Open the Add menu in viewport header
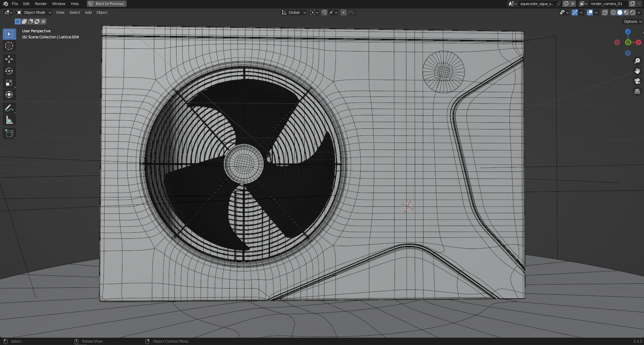Screen dimensions: 644x345 pyautogui.click(x=88, y=12)
